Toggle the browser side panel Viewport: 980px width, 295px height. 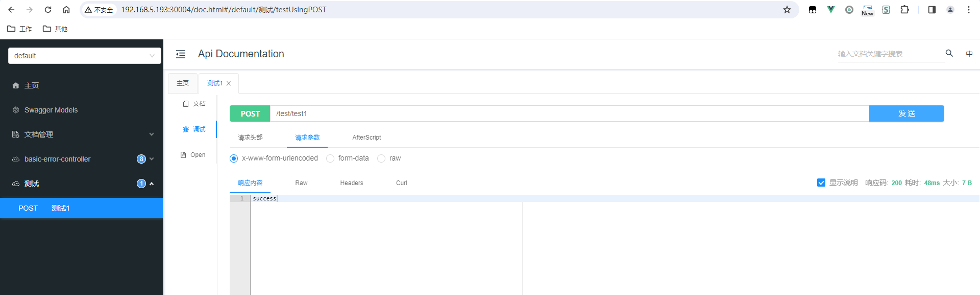(932, 10)
